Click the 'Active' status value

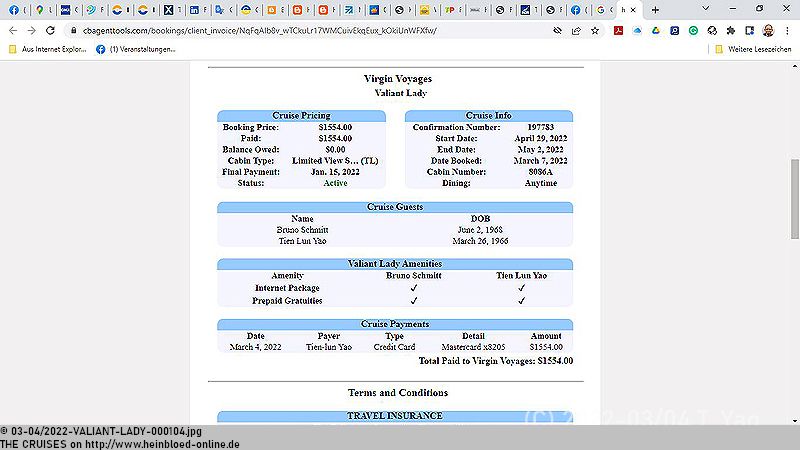(x=335, y=183)
